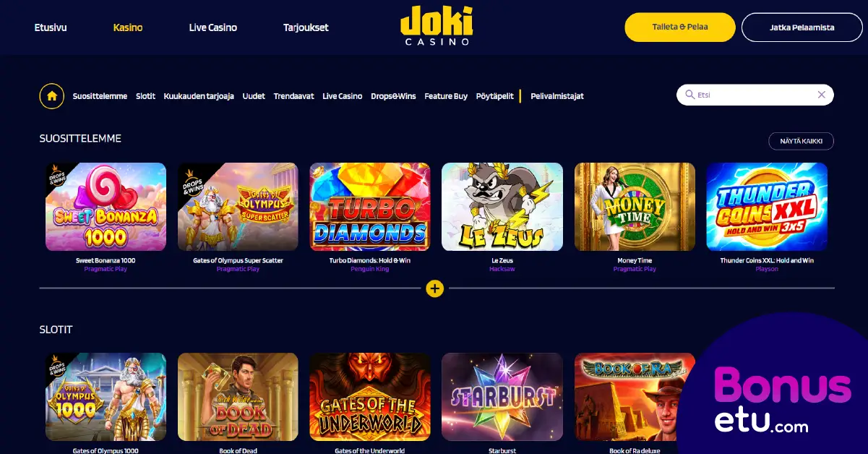Select the Drops&Wins category tab
Viewport: 868px width, 454px height.
pos(393,96)
